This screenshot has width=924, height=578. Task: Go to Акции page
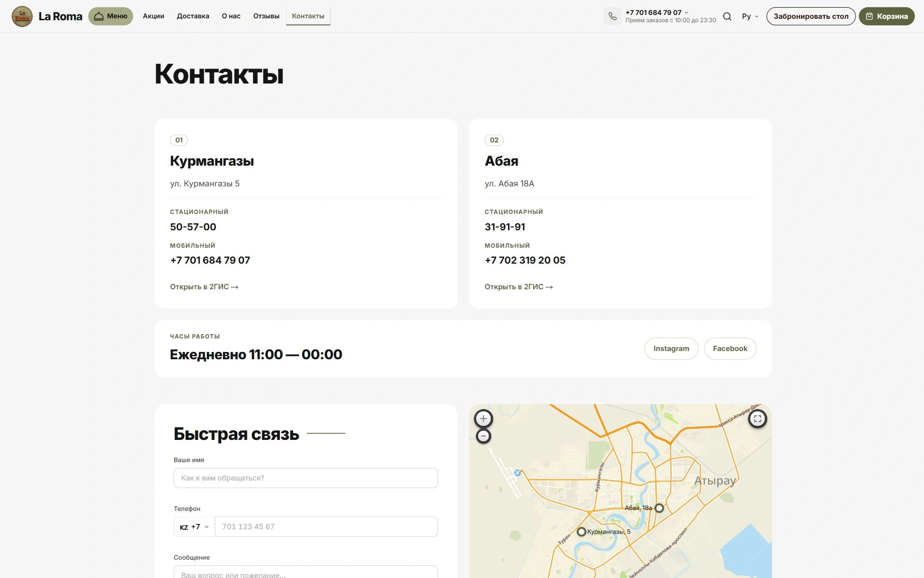pyautogui.click(x=153, y=16)
